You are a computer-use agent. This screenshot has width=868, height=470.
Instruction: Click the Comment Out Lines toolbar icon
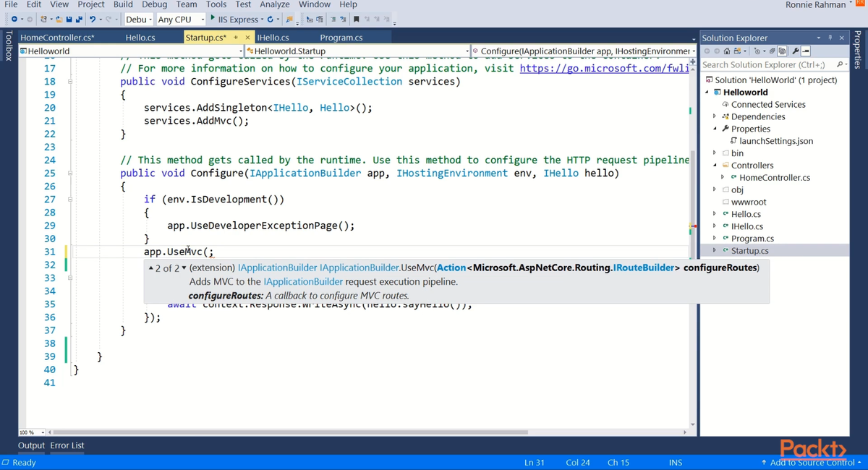[x=333, y=20]
